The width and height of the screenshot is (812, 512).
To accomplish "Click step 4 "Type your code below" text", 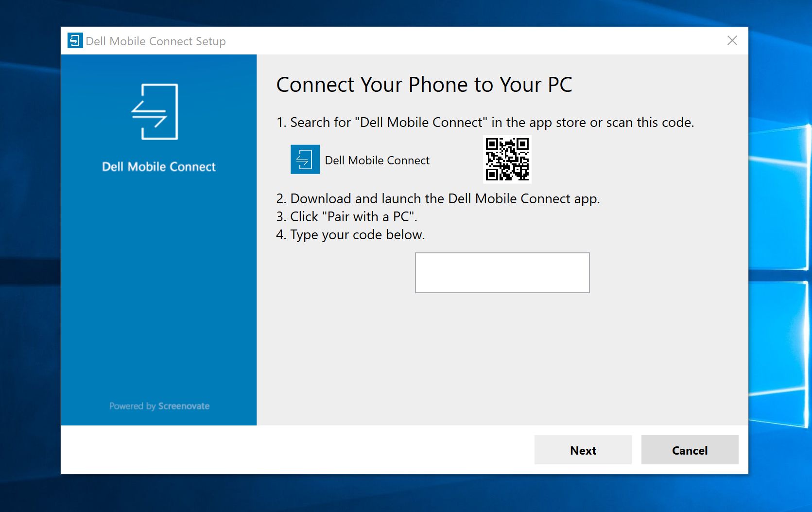I will [350, 235].
